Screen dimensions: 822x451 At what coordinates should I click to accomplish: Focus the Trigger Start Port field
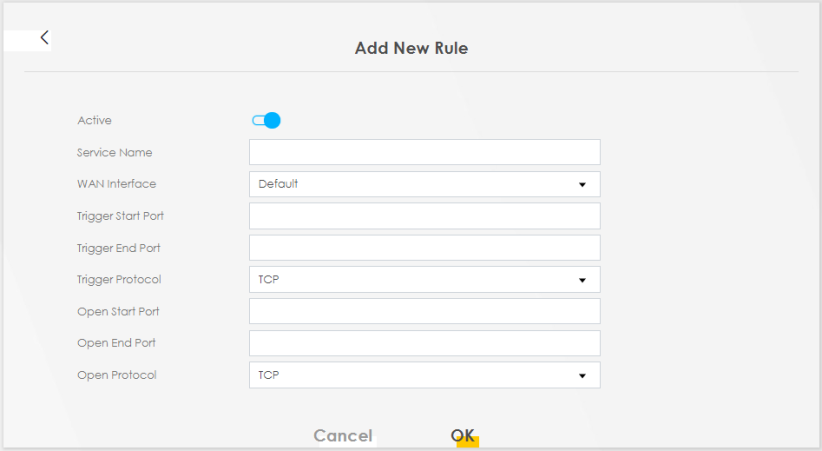click(x=424, y=216)
